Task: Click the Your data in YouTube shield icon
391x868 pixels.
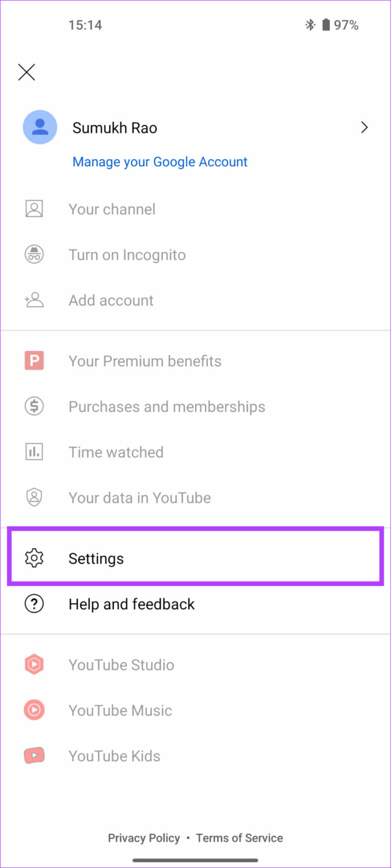Action: [x=34, y=497]
